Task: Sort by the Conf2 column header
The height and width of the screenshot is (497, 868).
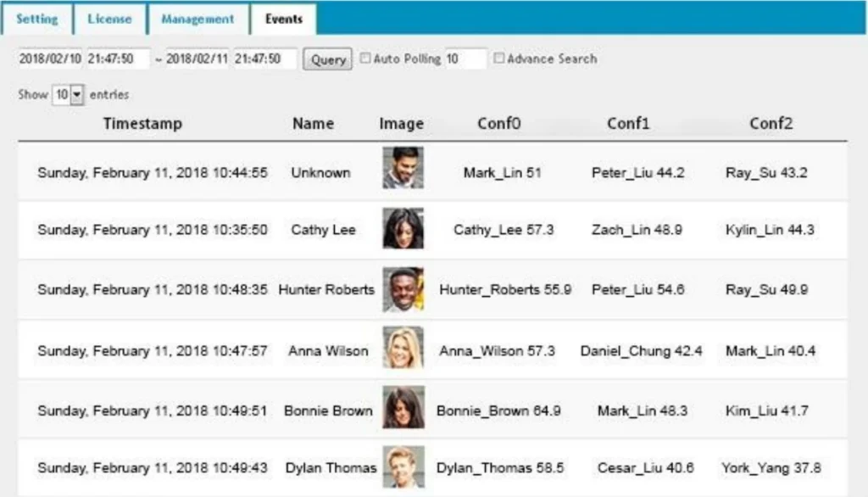Action: tap(771, 123)
